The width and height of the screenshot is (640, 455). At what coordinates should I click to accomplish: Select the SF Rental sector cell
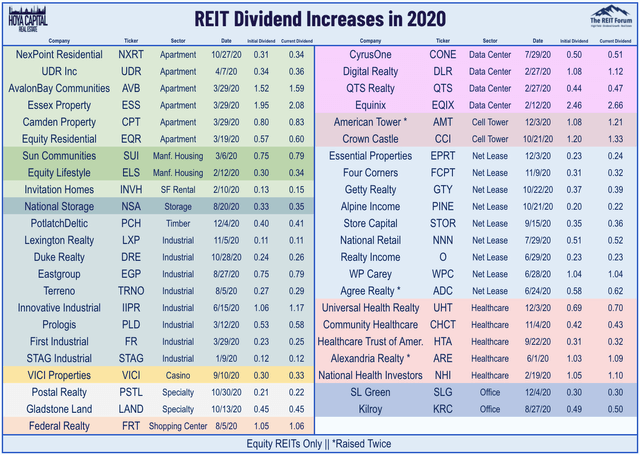(178, 190)
